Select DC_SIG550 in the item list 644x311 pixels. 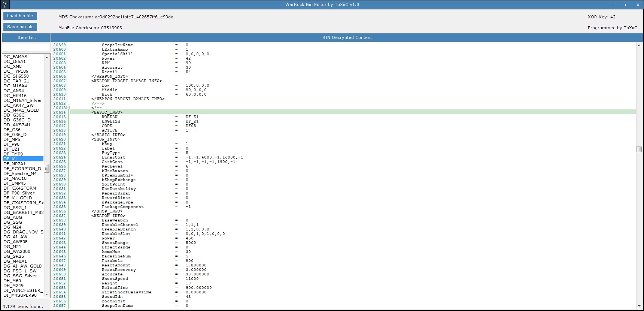[x=16, y=76]
